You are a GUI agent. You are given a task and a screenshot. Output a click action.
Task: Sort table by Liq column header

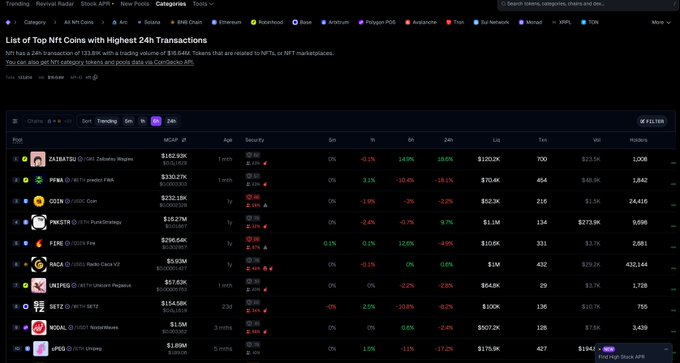coord(496,140)
